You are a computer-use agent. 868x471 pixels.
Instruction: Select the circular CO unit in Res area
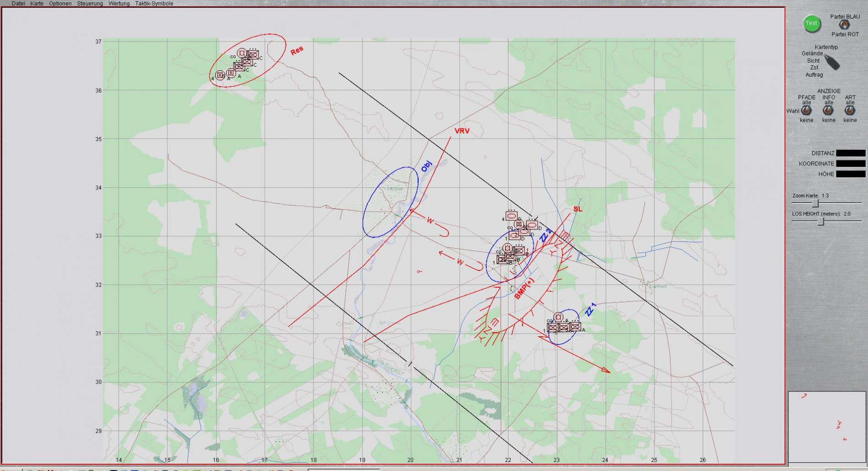point(242,53)
